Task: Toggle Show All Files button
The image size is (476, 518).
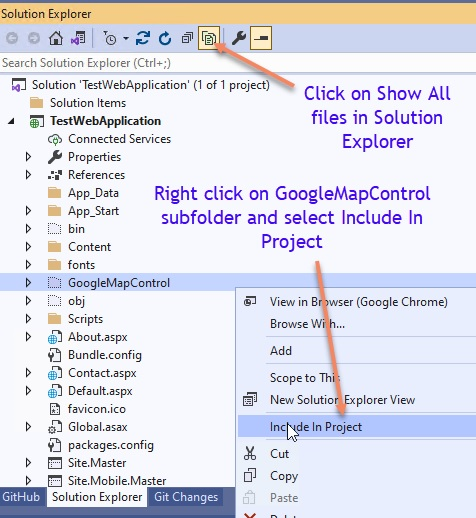Action: tap(209, 38)
